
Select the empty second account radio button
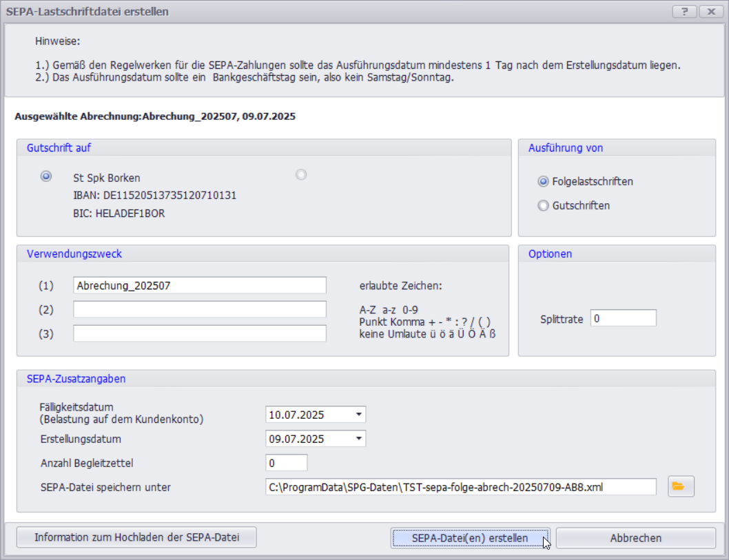(300, 175)
